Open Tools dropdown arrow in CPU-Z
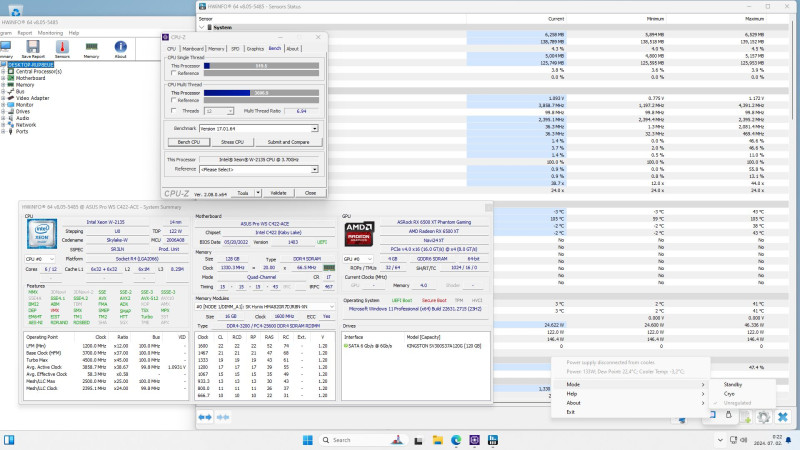Image resolution: width=800 pixels, height=450 pixels. point(258,193)
